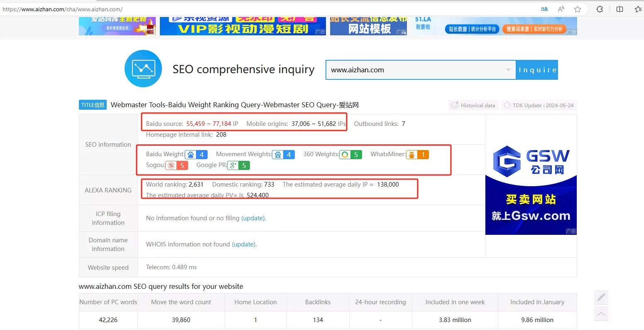
Task: Click the Outbound links value 7
Action: click(403, 124)
